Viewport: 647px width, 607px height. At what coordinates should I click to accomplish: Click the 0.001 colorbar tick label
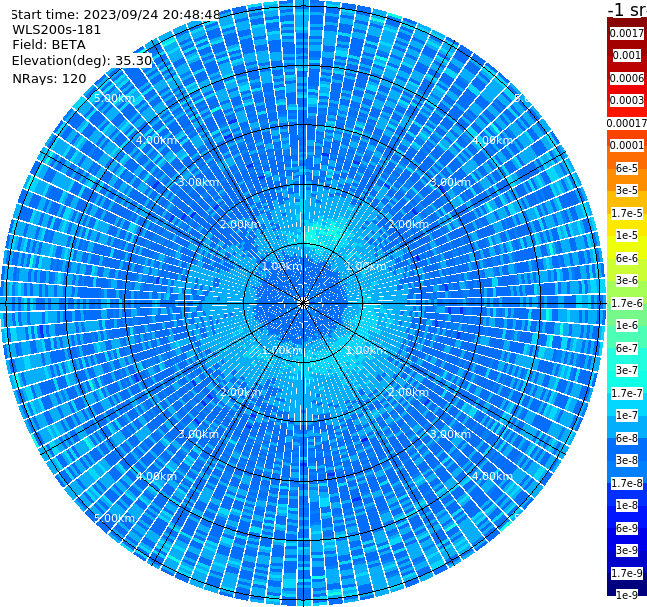point(627,55)
